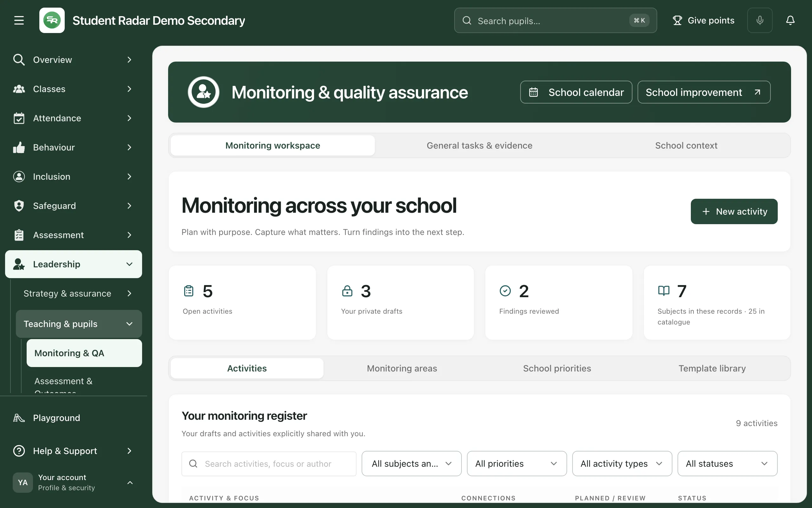This screenshot has width=812, height=508.
Task: Click the New activity button
Action: tap(734, 211)
